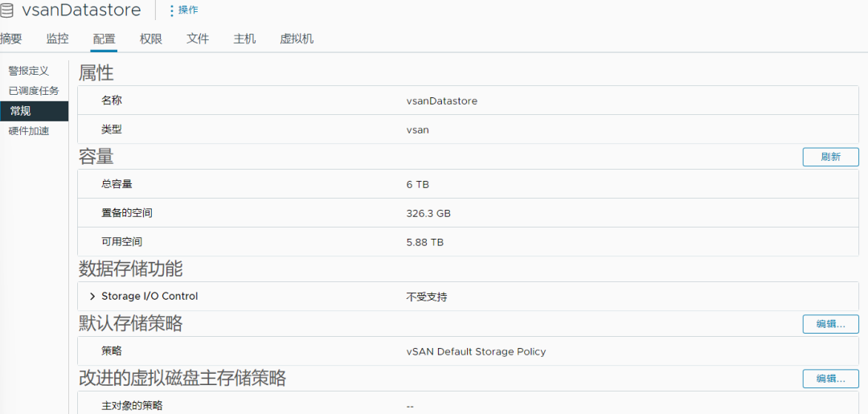Screen dimensions: 868x414
Task: Switch to the 监控 tab
Action: [58, 39]
